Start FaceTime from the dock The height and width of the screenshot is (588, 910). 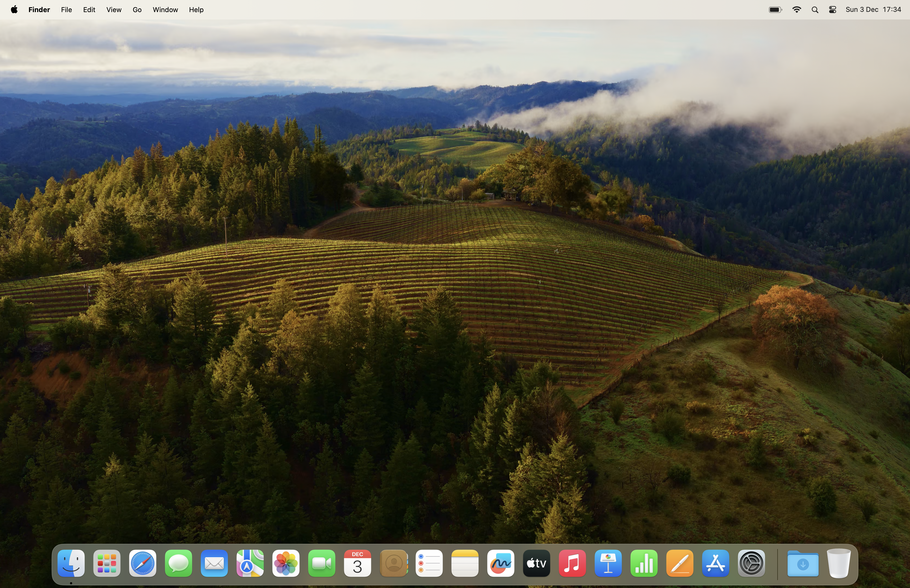(x=322, y=564)
